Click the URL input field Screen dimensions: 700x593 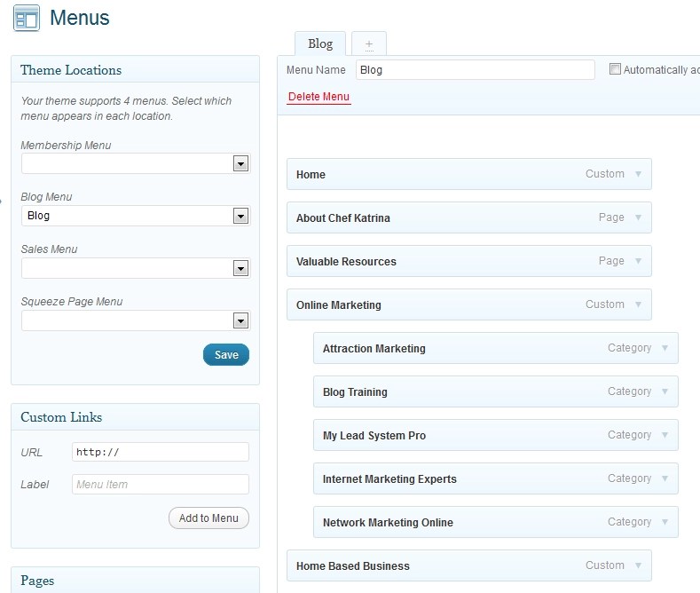pyautogui.click(x=161, y=452)
